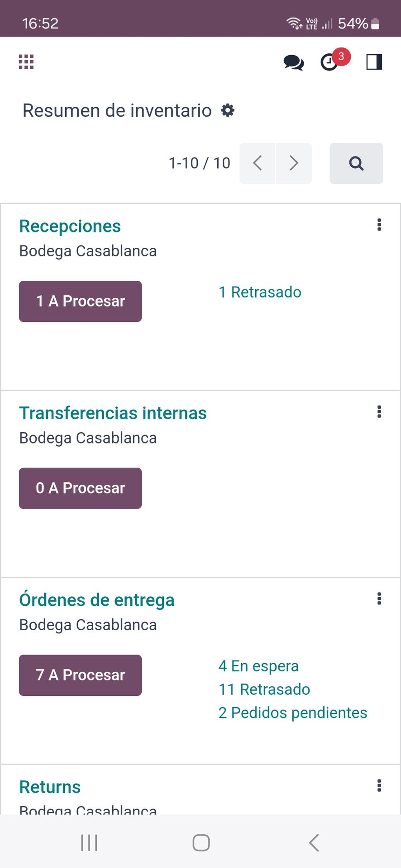Click the settings gear beside Resumen de inventario
Image resolution: width=401 pixels, height=868 pixels.
click(x=228, y=110)
